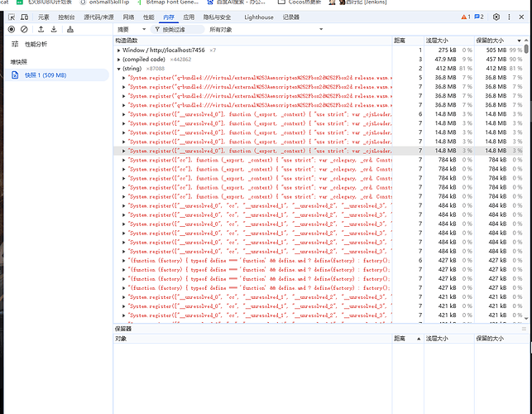Run garbage collection with the broom icon
The image size is (532, 414).
point(70,29)
